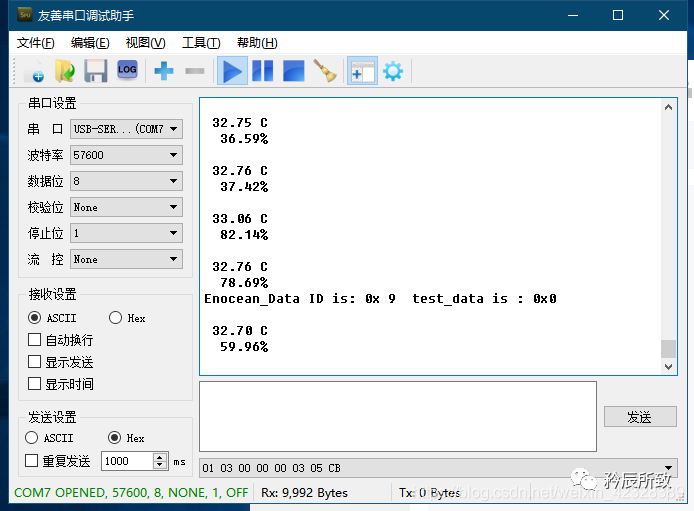Screen dimensions: 694x511
Task: Open the 校验位 None dropdown
Action: [x=126, y=207]
